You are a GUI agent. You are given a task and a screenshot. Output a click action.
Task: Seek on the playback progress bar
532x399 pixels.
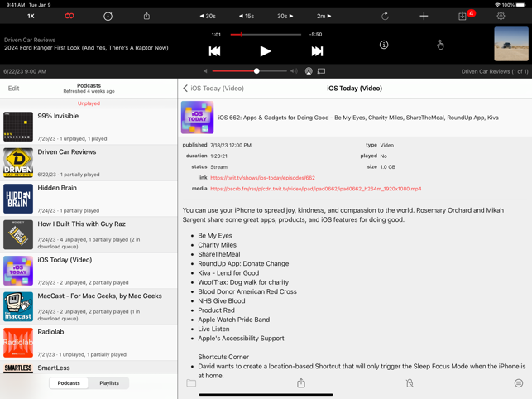click(x=266, y=34)
